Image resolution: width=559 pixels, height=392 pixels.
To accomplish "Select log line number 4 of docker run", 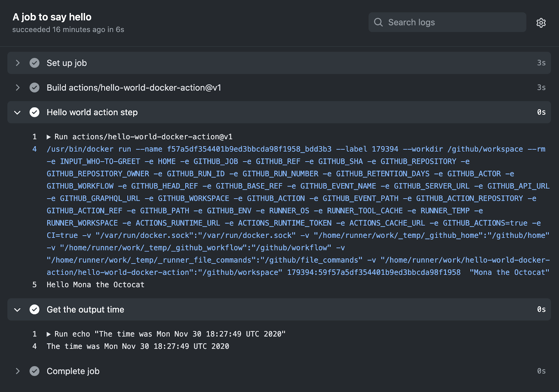I will [35, 149].
